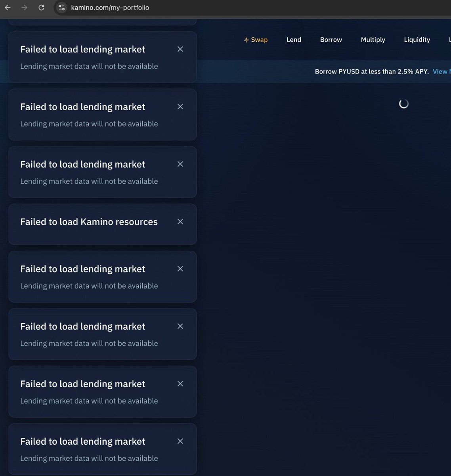Close the lending market toast directly above Kamino resources
Viewport: 451px width, 476px height.
[x=180, y=164]
